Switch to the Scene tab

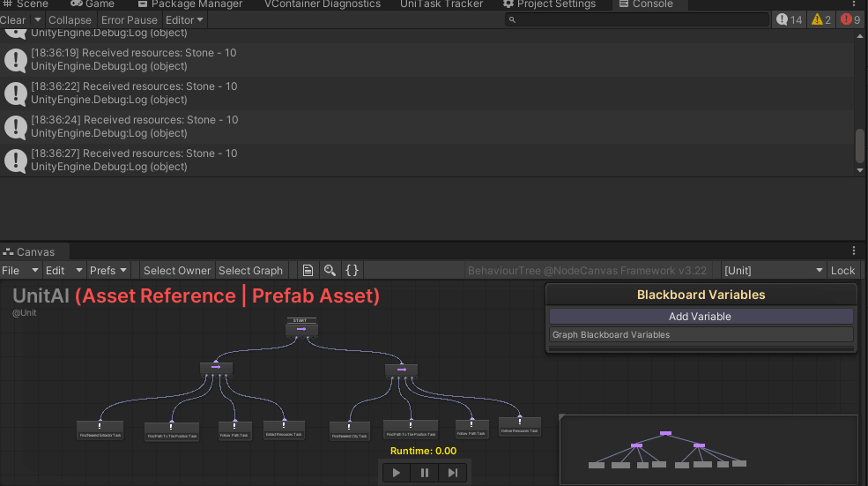pos(26,4)
